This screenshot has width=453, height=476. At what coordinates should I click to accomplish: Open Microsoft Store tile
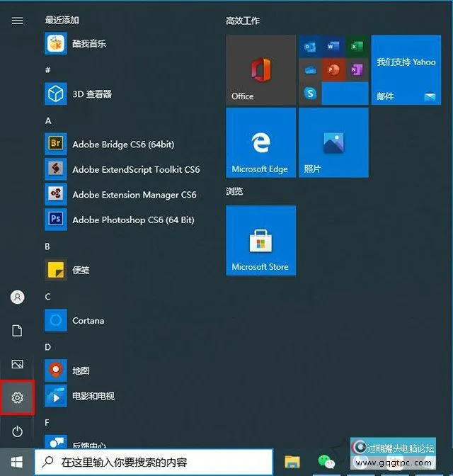(x=261, y=240)
